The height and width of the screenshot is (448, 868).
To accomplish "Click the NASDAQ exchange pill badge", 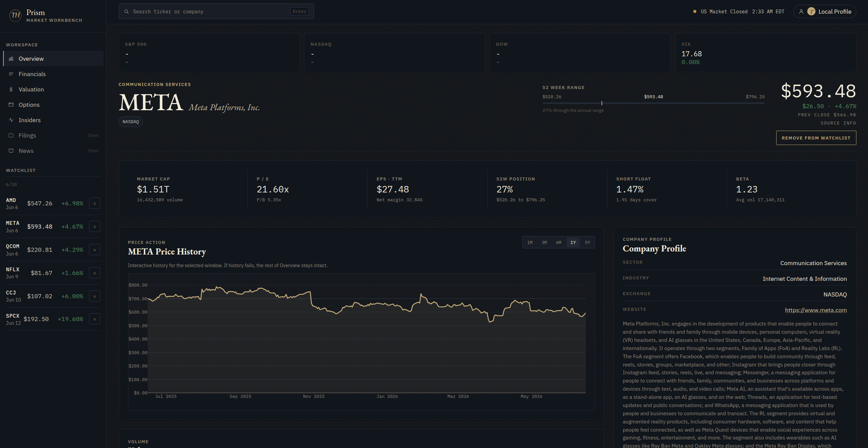I will coord(131,122).
